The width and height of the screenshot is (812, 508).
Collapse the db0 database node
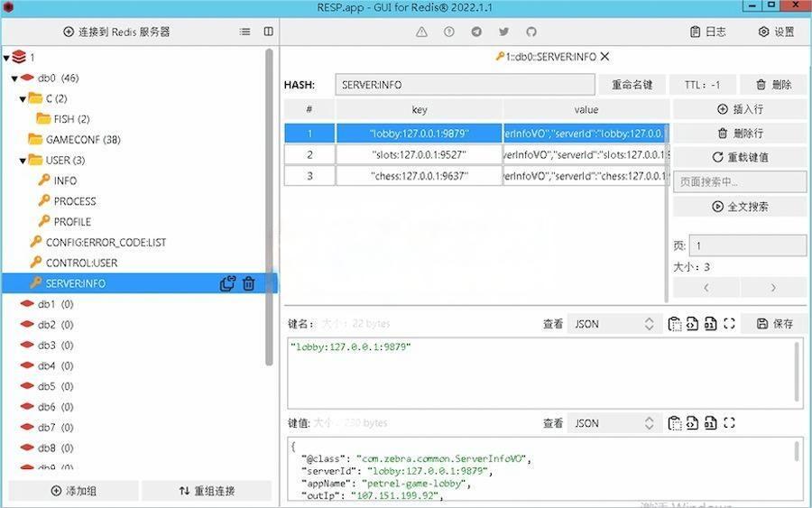[x=14, y=79]
